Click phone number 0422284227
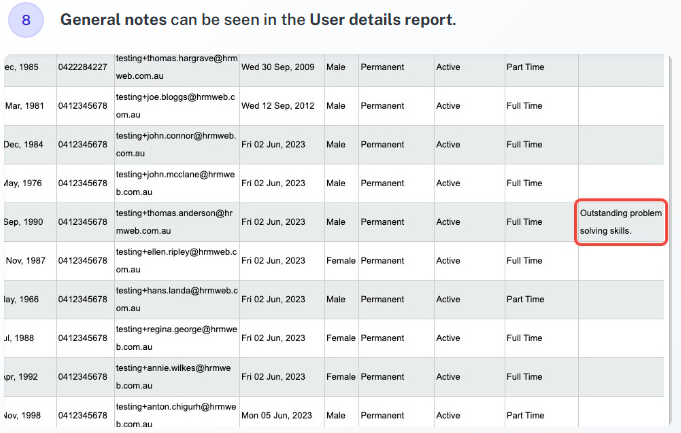This screenshot has width=681, height=433. point(85,67)
